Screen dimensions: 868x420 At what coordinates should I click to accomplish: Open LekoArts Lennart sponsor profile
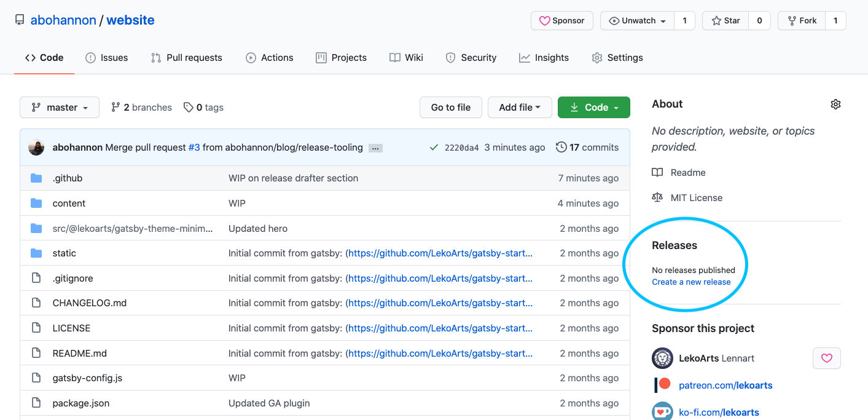pyautogui.click(x=716, y=358)
